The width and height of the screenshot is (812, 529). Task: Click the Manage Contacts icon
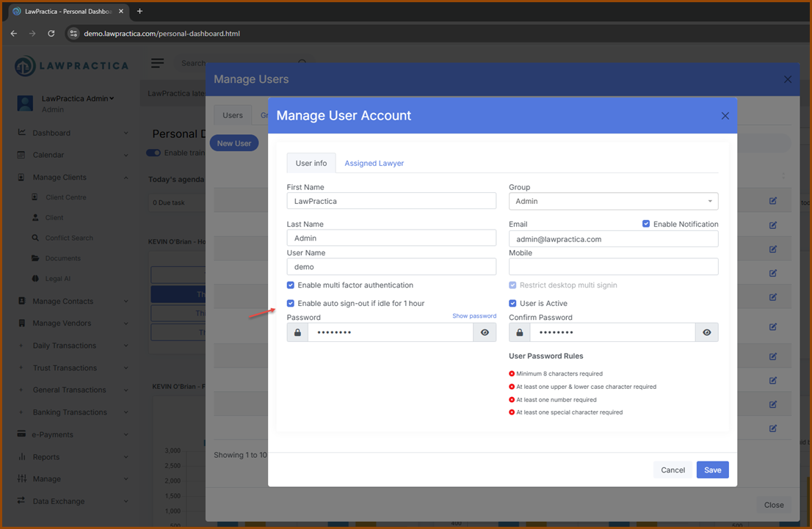click(x=22, y=301)
